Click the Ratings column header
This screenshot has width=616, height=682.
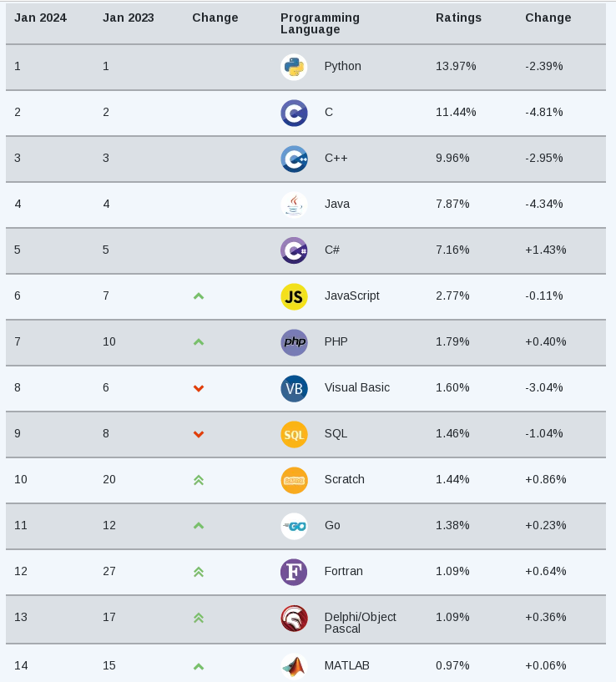(x=458, y=18)
